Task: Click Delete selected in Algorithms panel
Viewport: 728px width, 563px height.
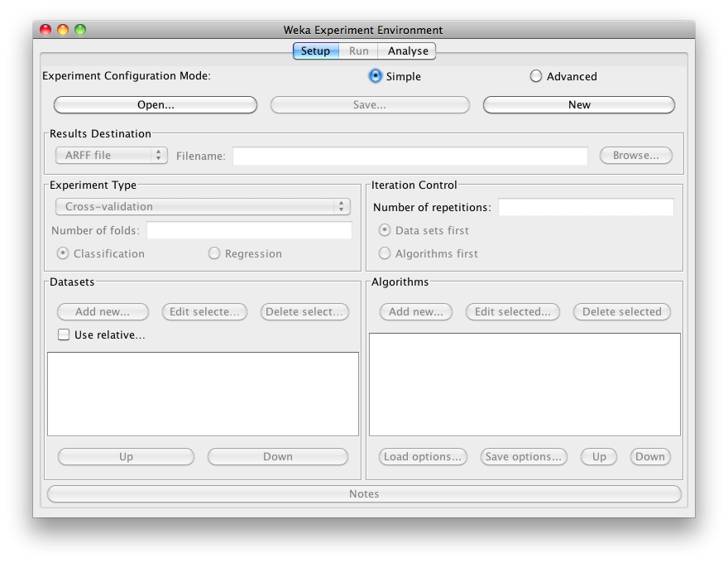Action: 621,311
